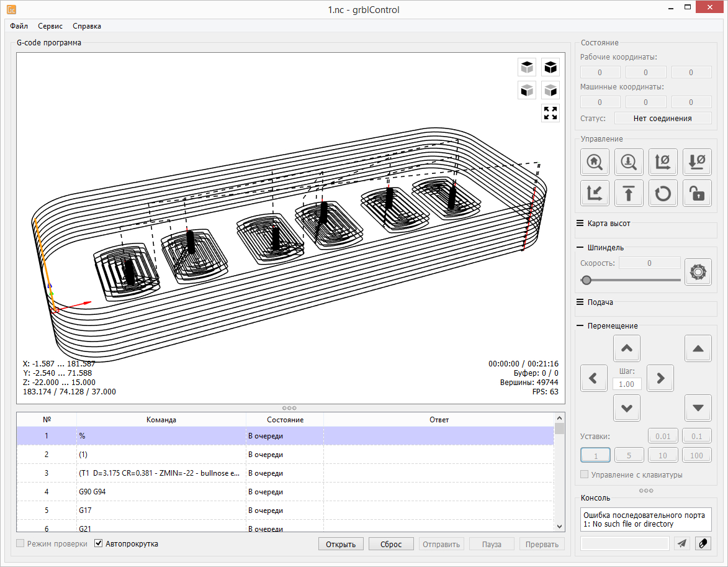The height and width of the screenshot is (567, 728).
Task: Click the Z-probe magnifier icon
Action: pos(629,162)
